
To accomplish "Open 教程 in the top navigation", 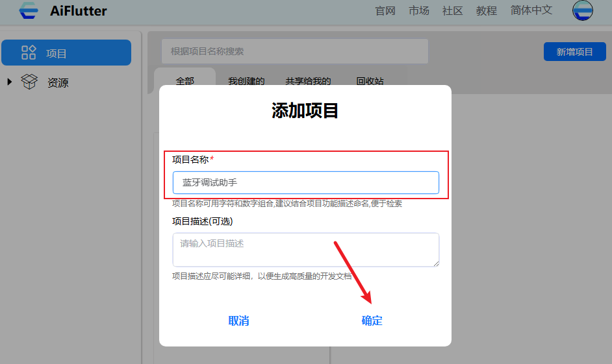I will pos(487,10).
